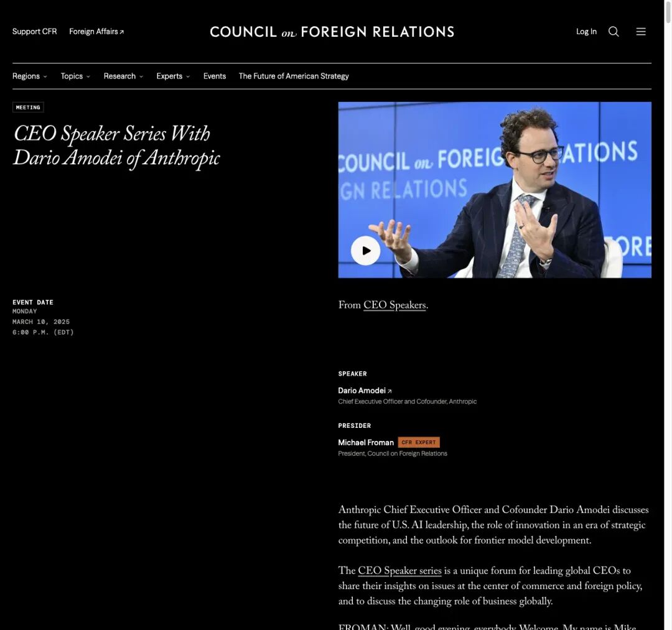Click the PRESIDER section heading
Screen dimensions: 672x630
click(355, 426)
